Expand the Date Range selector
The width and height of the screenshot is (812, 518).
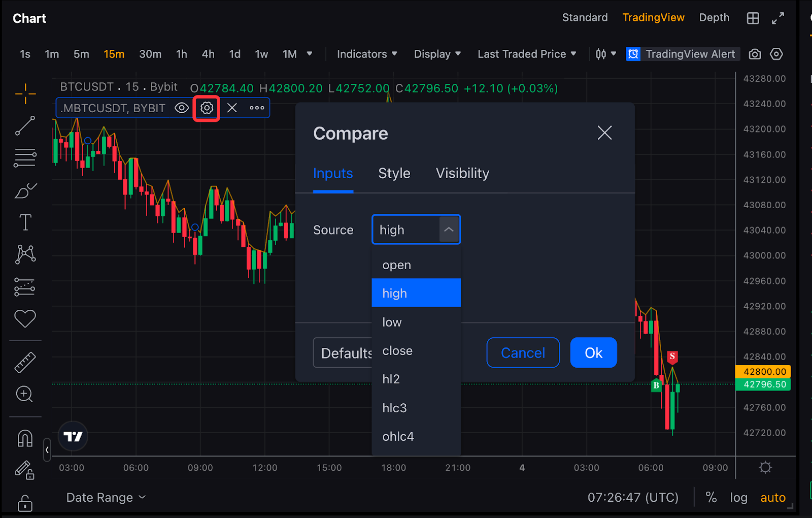coord(106,498)
